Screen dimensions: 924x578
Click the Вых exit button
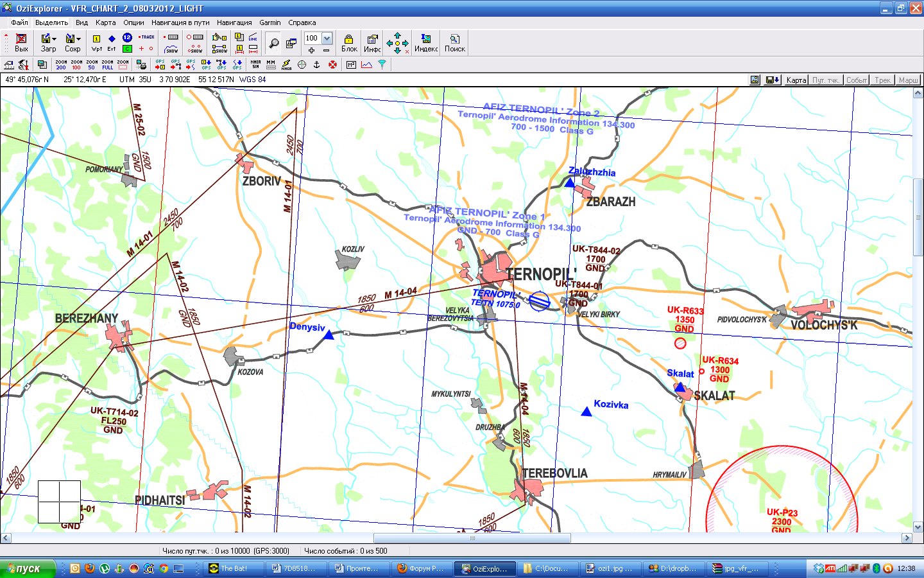click(21, 43)
